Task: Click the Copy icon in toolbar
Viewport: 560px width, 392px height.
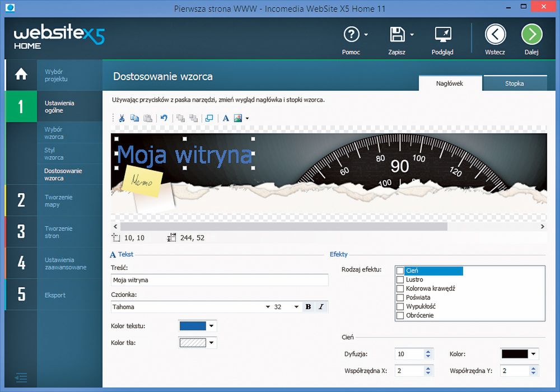Action: point(134,118)
